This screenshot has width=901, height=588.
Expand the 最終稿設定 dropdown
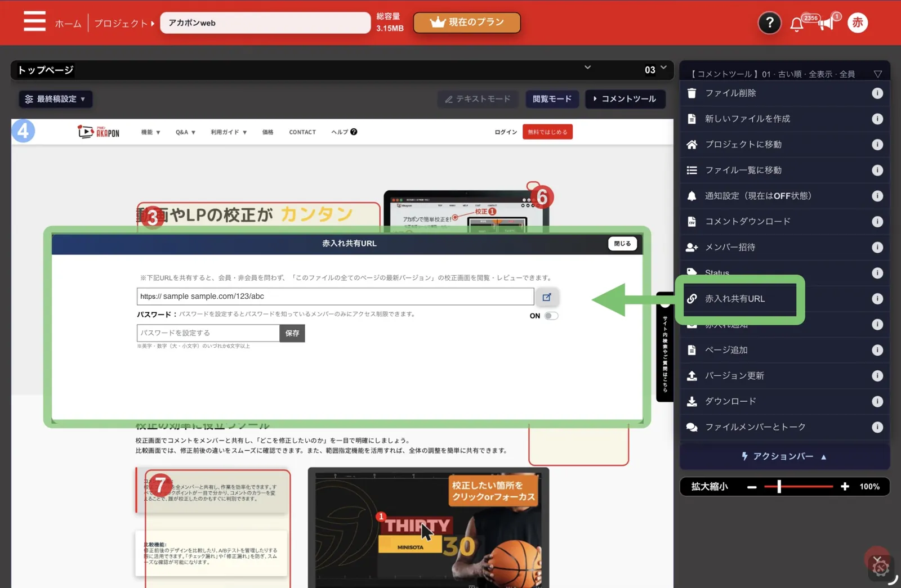click(x=55, y=99)
